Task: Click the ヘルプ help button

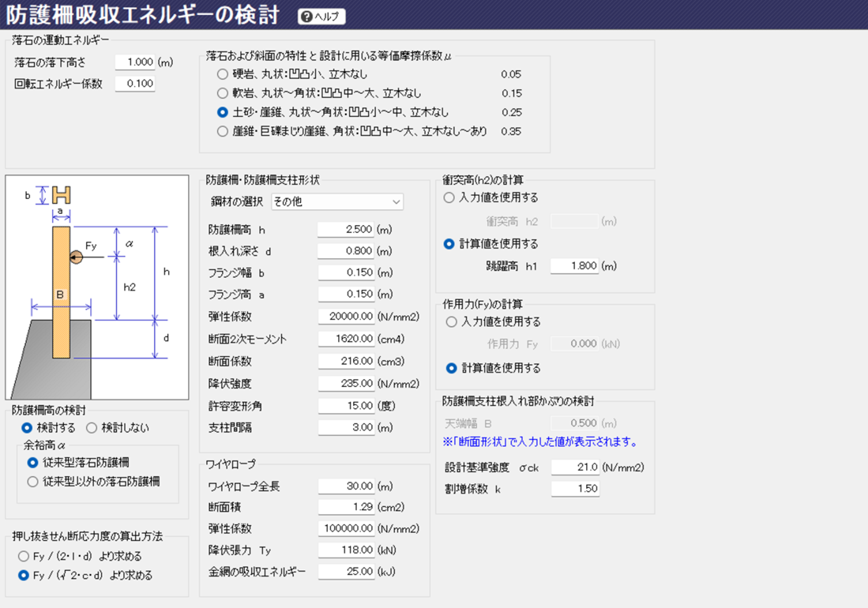Action: (x=321, y=17)
